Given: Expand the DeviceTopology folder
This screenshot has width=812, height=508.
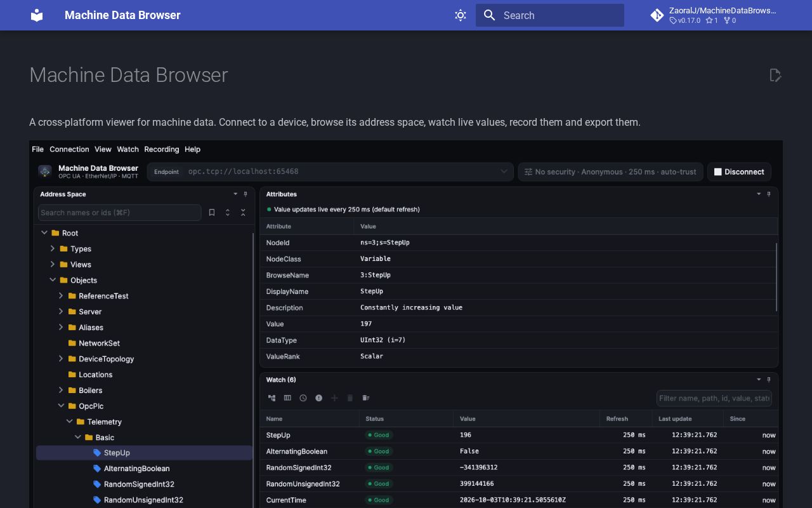Looking at the screenshot, I should 61,359.
